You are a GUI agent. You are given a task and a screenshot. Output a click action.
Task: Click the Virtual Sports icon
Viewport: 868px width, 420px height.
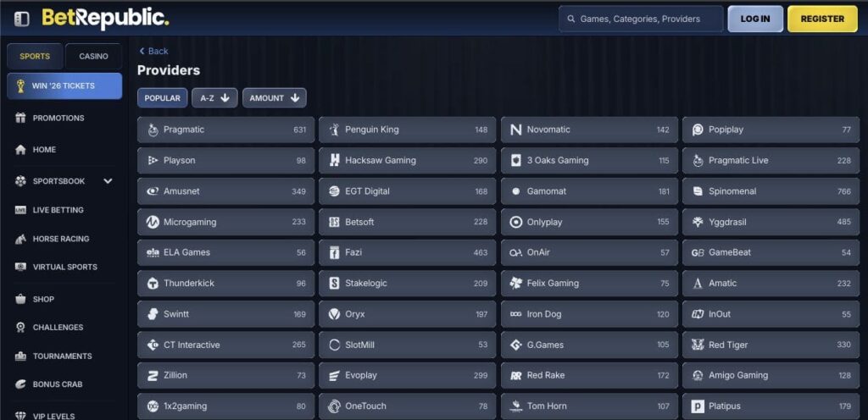pos(20,267)
